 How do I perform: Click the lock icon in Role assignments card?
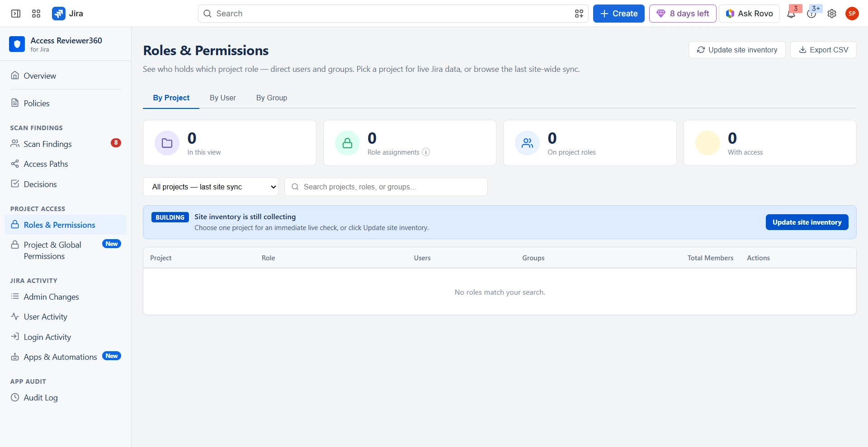coord(347,143)
